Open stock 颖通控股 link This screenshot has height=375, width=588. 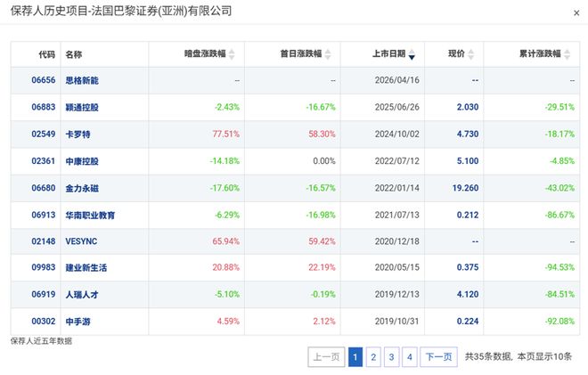[82, 107]
